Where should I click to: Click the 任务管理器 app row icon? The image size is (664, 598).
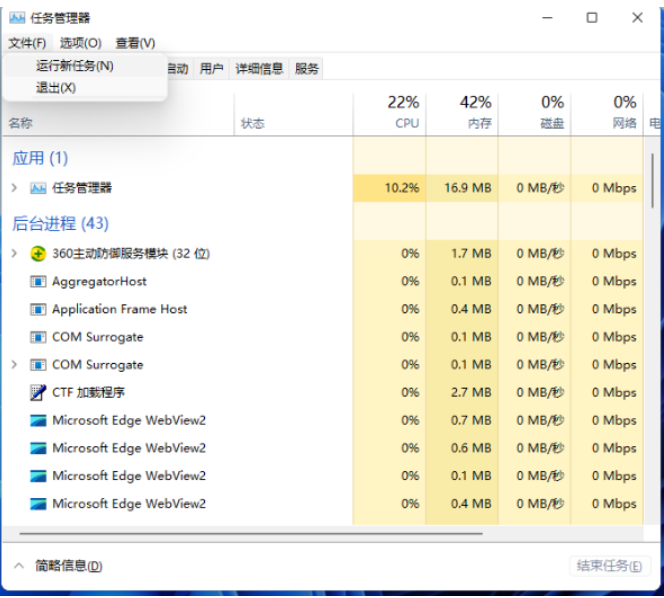[x=38, y=188]
